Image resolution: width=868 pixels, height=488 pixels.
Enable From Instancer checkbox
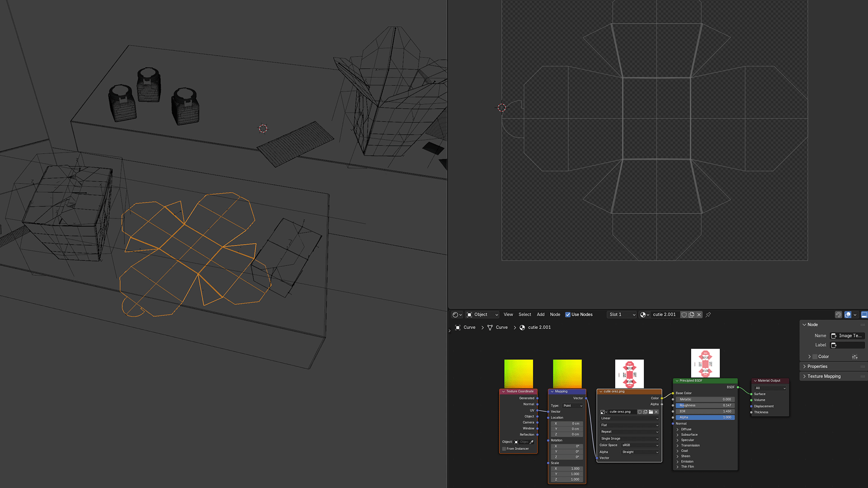click(x=504, y=449)
